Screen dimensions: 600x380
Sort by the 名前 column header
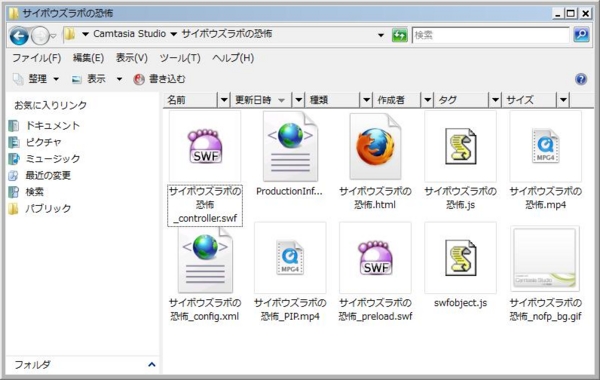point(191,100)
